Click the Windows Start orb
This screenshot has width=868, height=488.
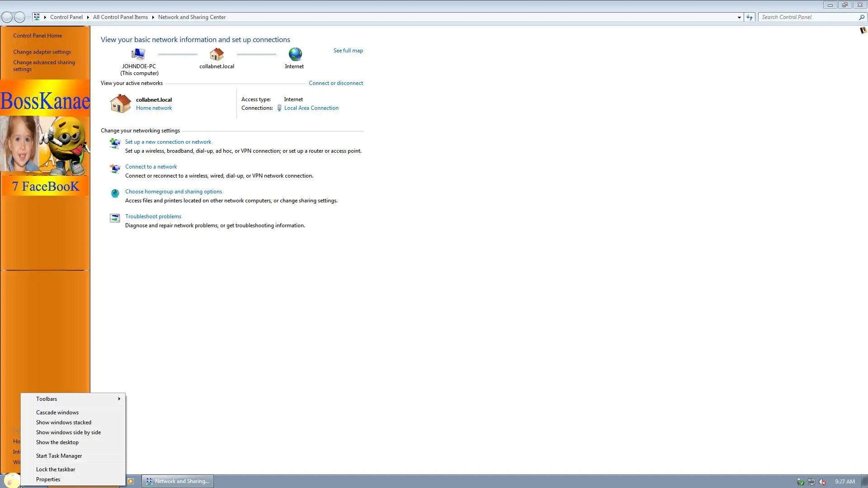coord(11,481)
